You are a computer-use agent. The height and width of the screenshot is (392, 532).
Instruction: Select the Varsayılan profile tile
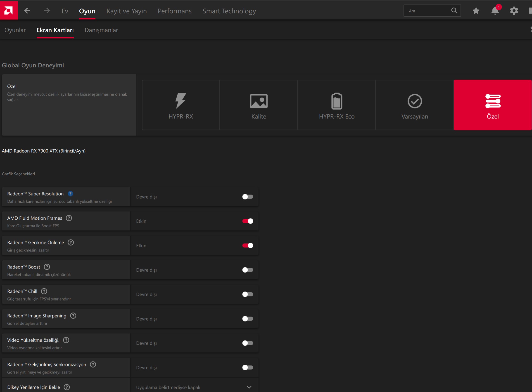(x=415, y=105)
